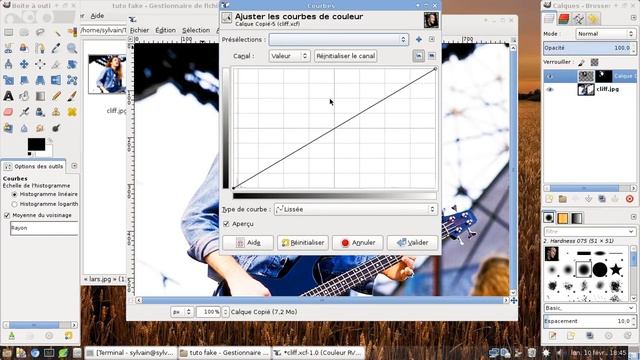Switch curves histogram to logarithmic button
The width and height of the screenshot is (640, 360).
(432, 56)
